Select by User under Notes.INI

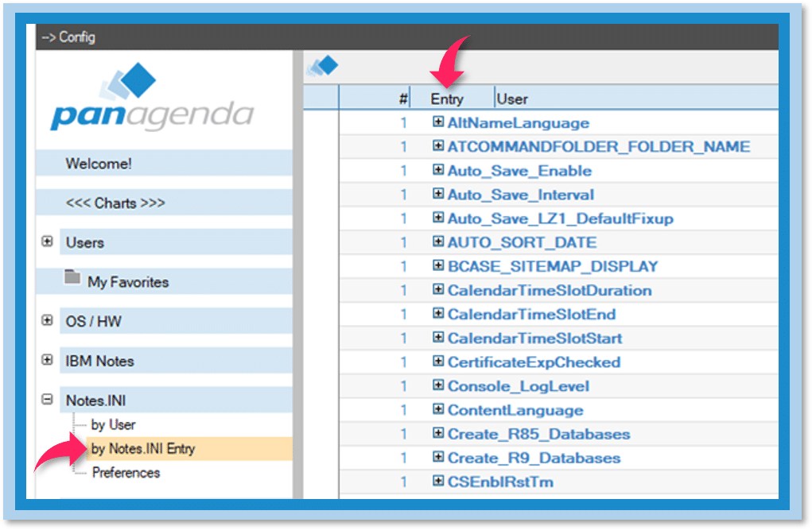click(x=113, y=425)
